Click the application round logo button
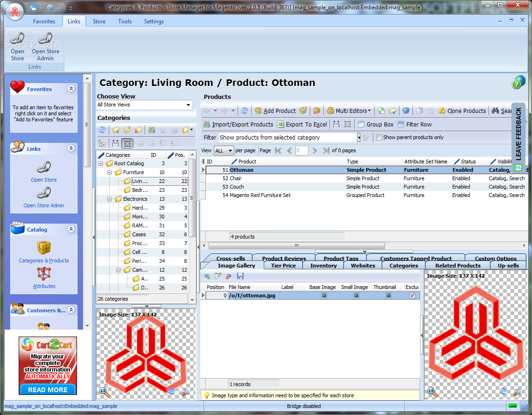This screenshot has height=415, width=532. coord(15,12)
